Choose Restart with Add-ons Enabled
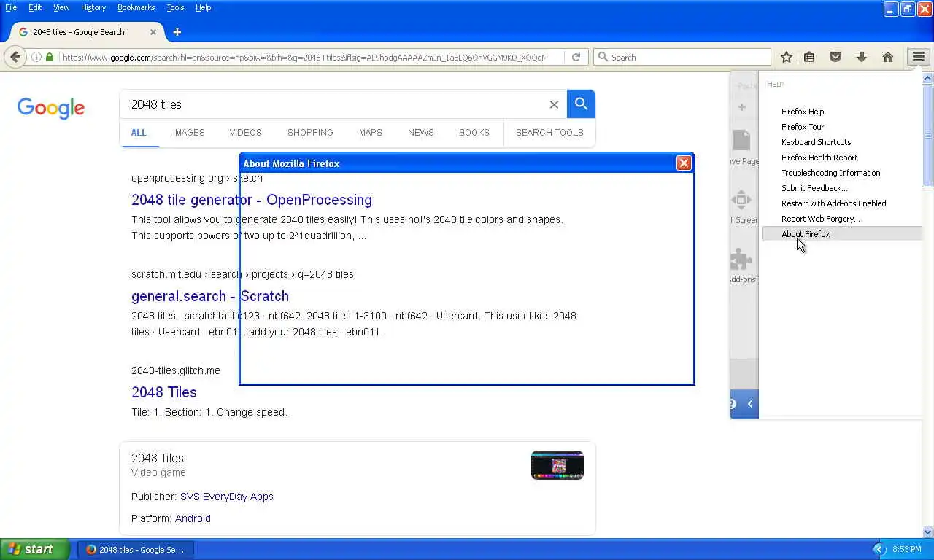The width and height of the screenshot is (934, 560). point(842,203)
